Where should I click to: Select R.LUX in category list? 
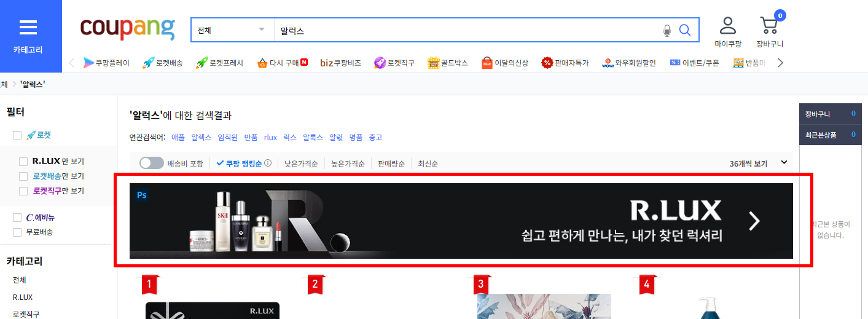point(23,297)
